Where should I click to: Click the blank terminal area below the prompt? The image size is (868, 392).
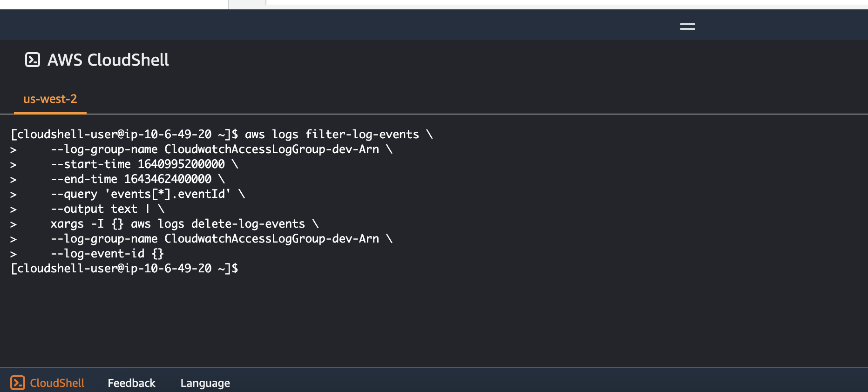click(433, 321)
